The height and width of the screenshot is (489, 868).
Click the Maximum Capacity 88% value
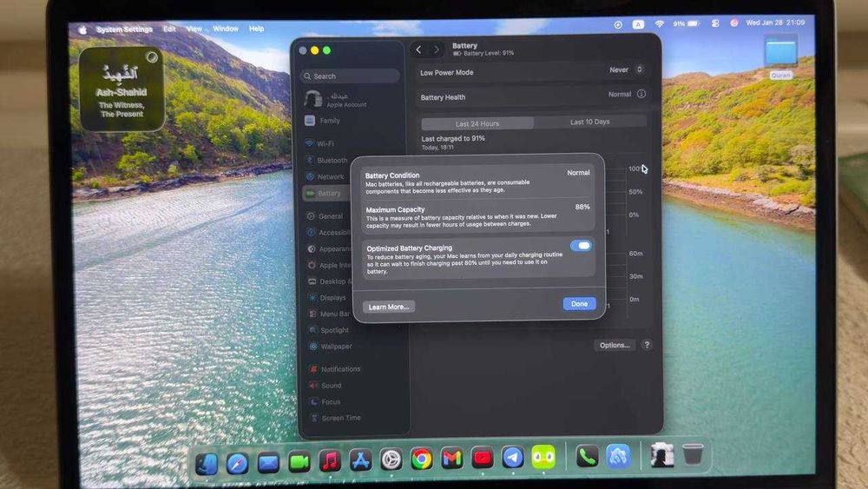[582, 207]
